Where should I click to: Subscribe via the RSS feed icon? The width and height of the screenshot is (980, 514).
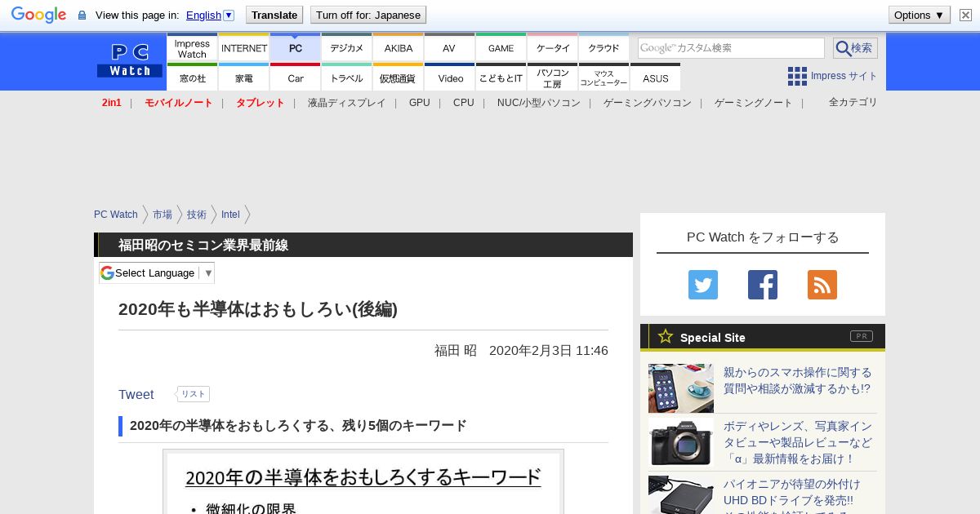click(822, 285)
